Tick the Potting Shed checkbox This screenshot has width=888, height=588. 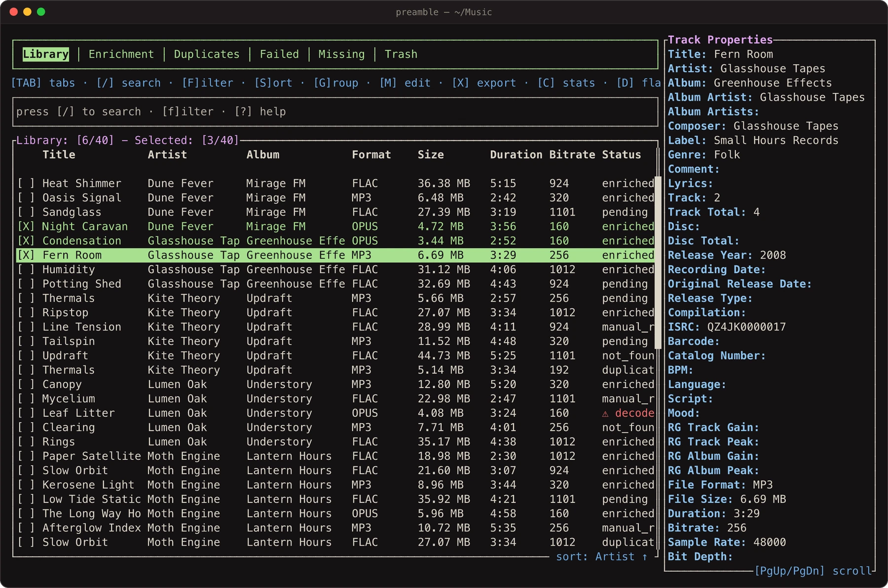pos(26,284)
